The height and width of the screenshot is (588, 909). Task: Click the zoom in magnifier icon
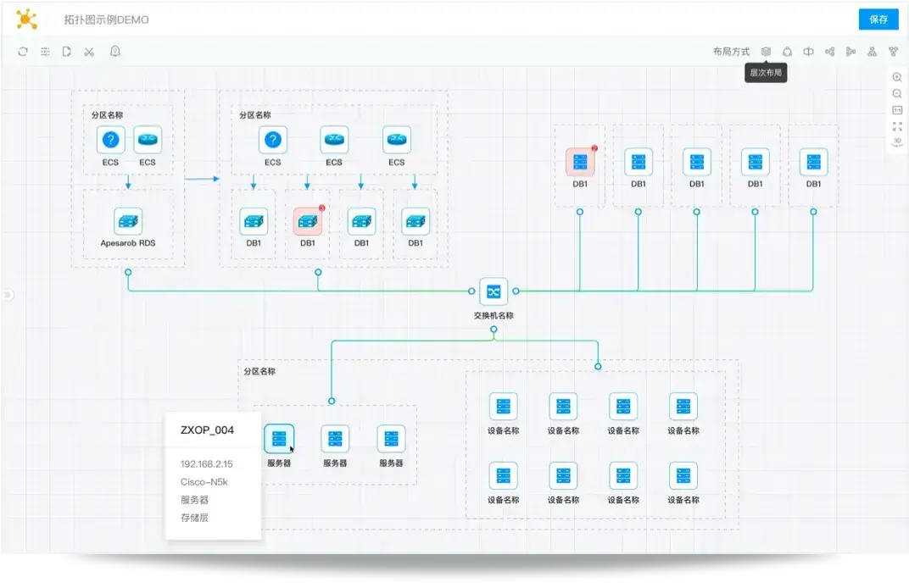tap(897, 77)
